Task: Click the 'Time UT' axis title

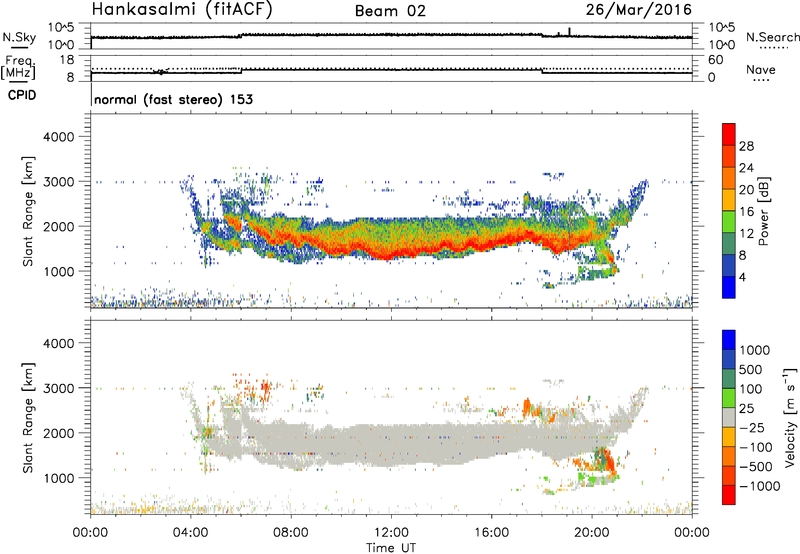Action: (391, 548)
